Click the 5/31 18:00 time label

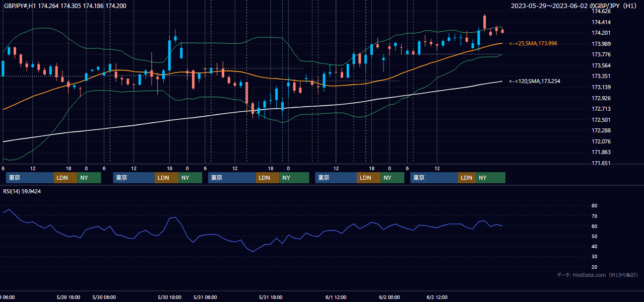[x=270, y=297]
